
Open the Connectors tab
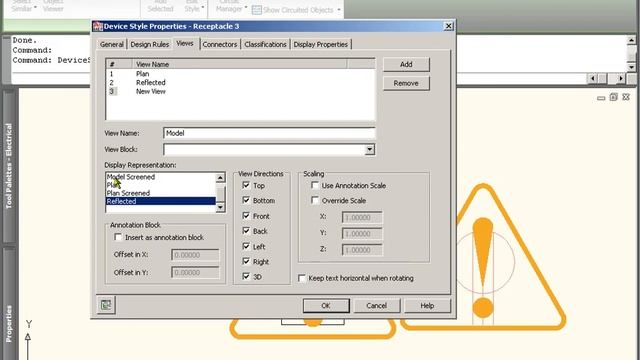click(220, 44)
